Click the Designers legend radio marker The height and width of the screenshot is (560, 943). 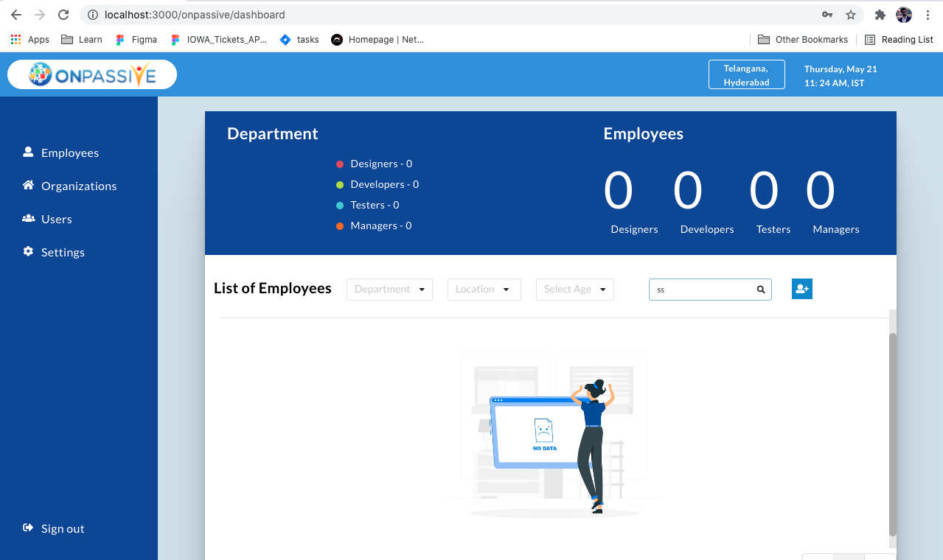[x=339, y=164]
